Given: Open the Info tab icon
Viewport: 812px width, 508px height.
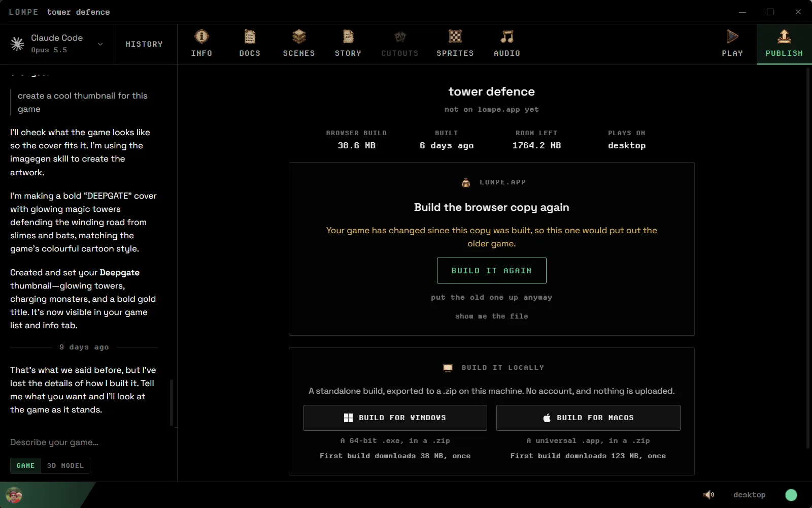Looking at the screenshot, I should pyautogui.click(x=201, y=37).
